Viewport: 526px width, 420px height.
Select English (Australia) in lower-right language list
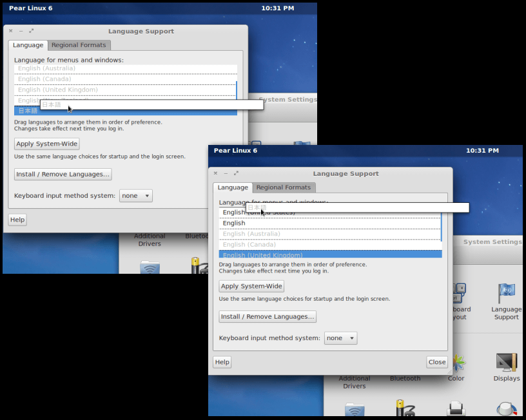[330, 234]
